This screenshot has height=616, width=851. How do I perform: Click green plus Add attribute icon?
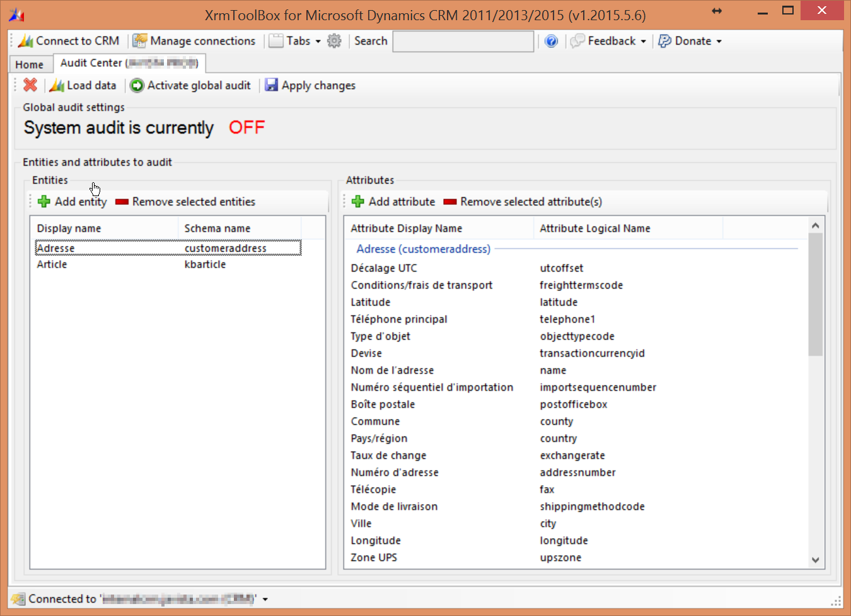pos(357,202)
